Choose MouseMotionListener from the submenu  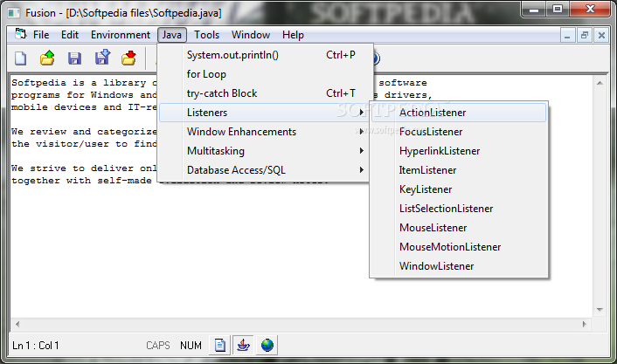tap(459, 247)
